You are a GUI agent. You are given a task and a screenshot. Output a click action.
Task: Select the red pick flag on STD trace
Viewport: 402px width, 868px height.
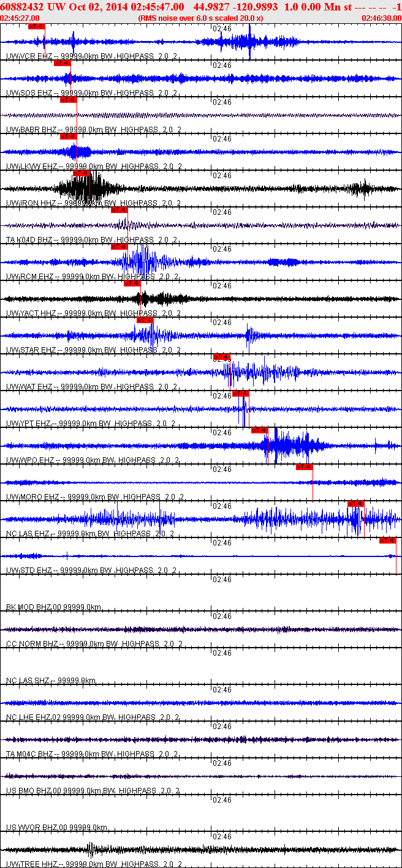coord(388,541)
